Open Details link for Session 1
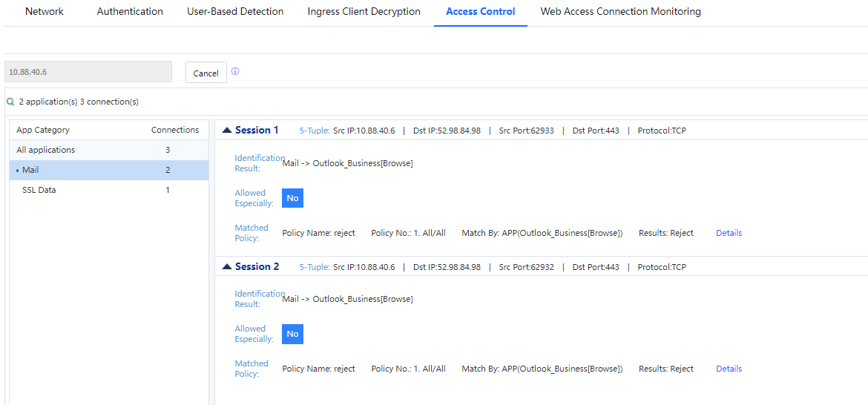This screenshot has width=868, height=405. (729, 233)
